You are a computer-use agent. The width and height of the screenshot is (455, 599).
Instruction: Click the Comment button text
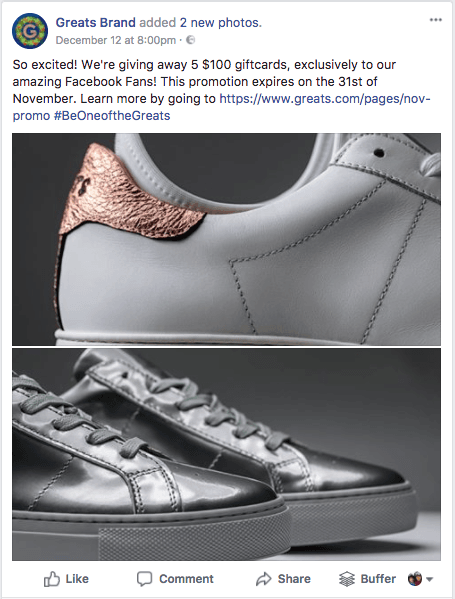tap(186, 579)
